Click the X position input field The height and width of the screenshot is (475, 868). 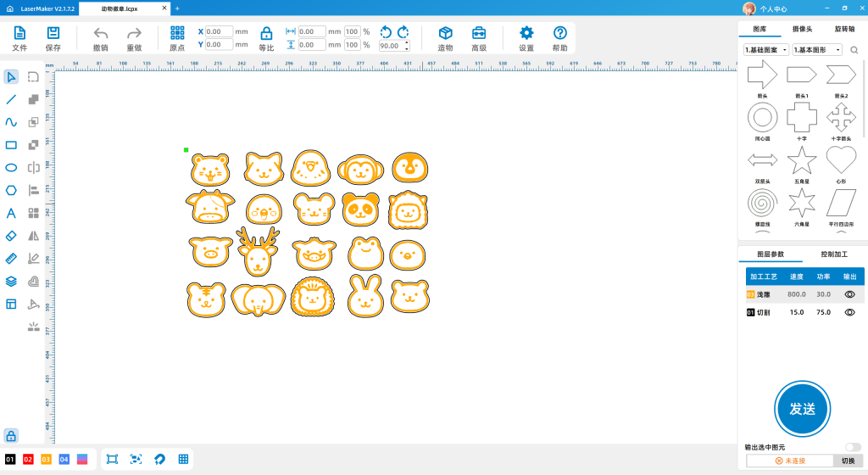coord(219,31)
